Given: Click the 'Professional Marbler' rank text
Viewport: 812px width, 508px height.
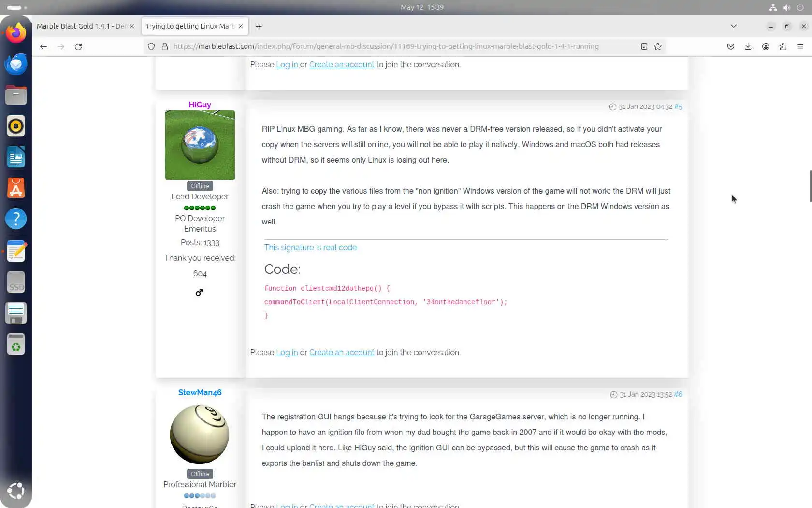Looking at the screenshot, I should point(200,485).
